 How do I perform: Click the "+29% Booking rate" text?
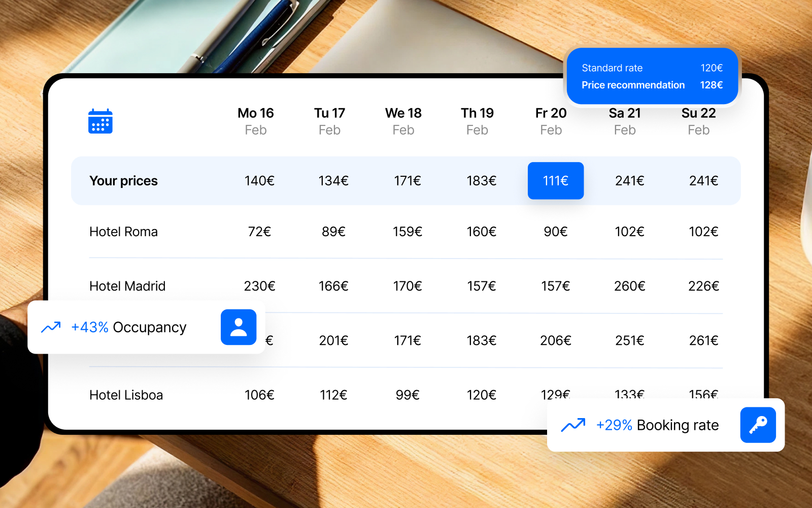pyautogui.click(x=658, y=425)
